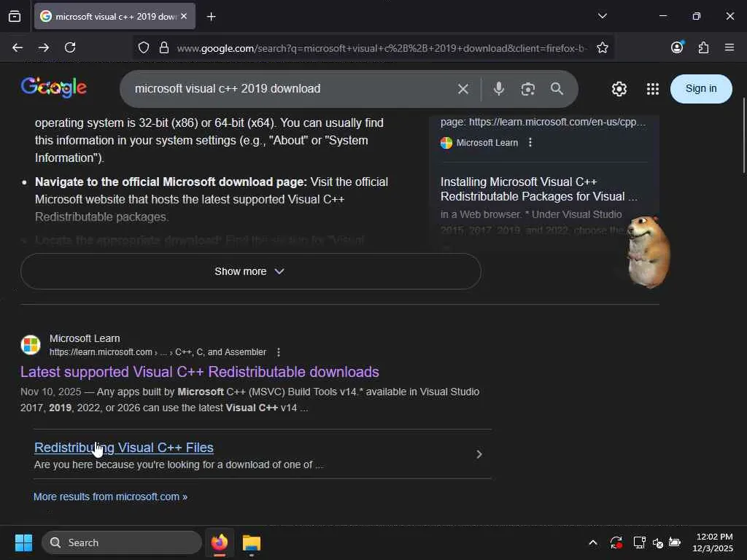View site security padlock info

click(x=164, y=47)
